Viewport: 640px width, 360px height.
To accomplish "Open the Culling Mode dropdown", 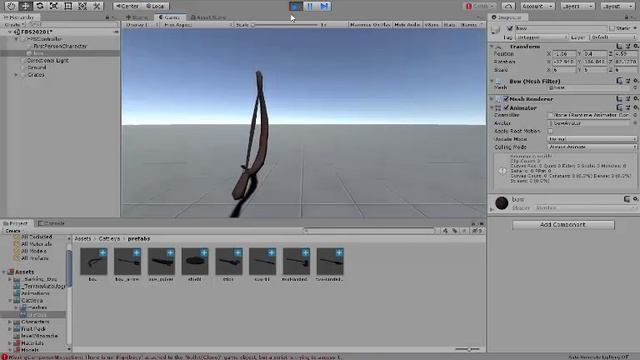I will [x=592, y=147].
